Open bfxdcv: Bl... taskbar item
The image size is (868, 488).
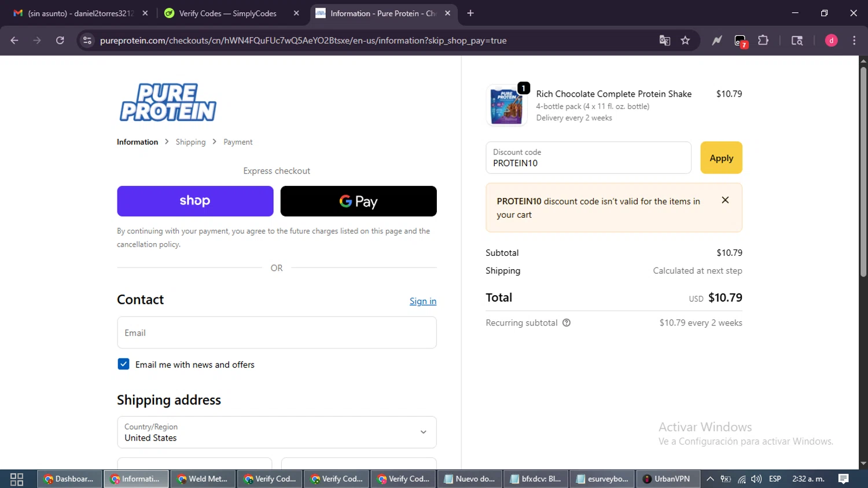coord(536,479)
